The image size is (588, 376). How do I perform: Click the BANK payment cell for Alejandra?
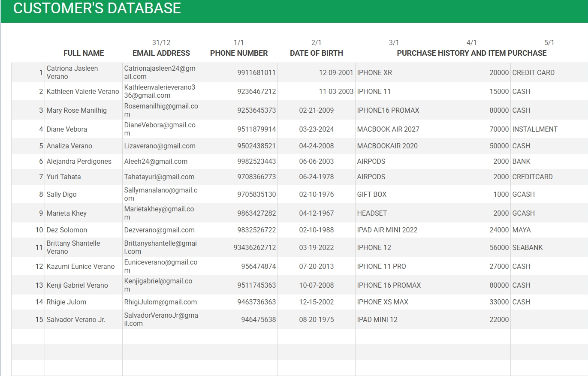[x=549, y=161]
